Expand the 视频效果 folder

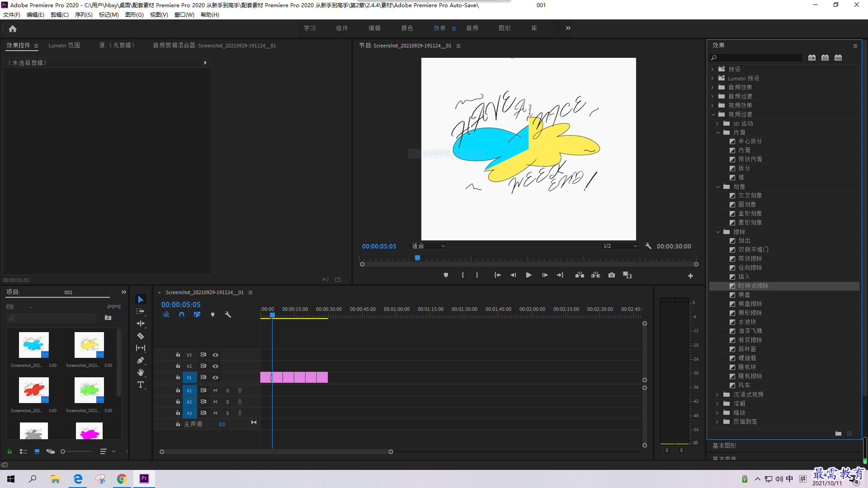tap(712, 105)
